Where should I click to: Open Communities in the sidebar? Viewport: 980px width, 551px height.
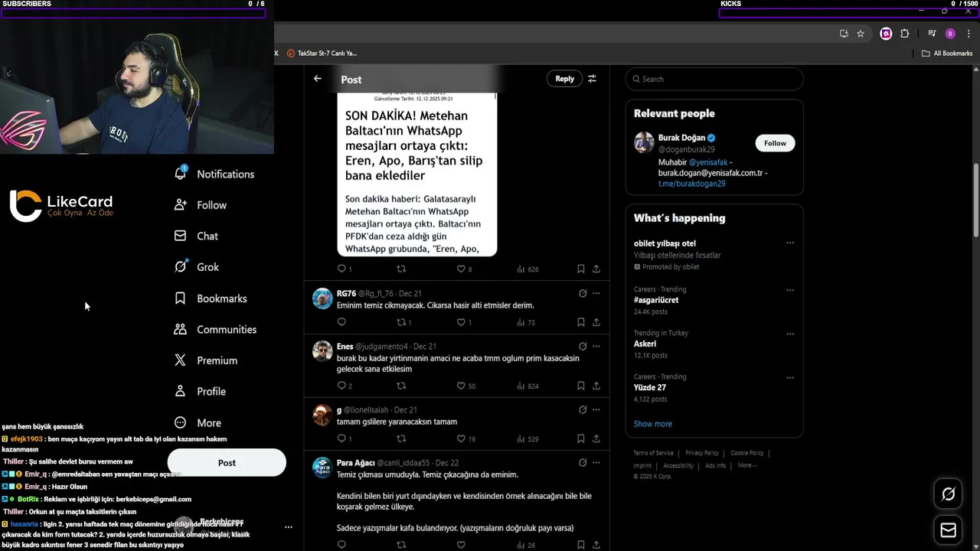click(215, 329)
